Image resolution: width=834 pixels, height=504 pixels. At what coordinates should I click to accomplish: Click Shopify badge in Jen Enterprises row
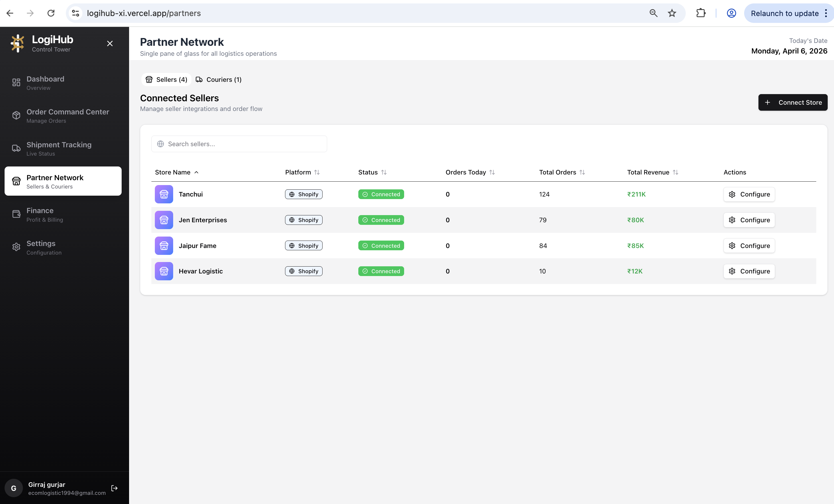tap(304, 220)
